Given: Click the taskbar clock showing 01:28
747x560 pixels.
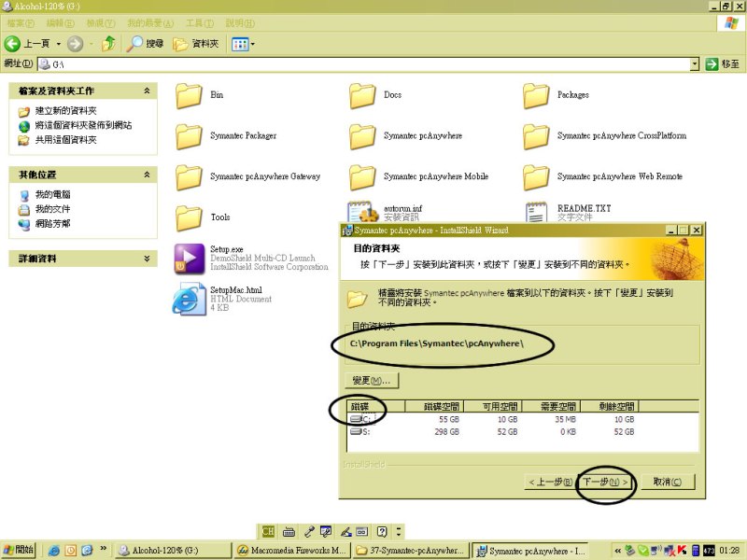Looking at the screenshot, I should (x=729, y=551).
